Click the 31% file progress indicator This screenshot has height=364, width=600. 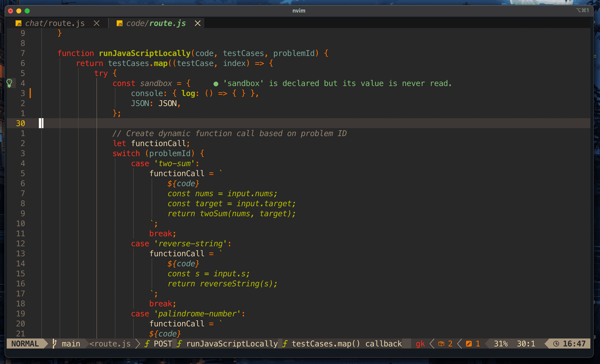[x=501, y=343]
